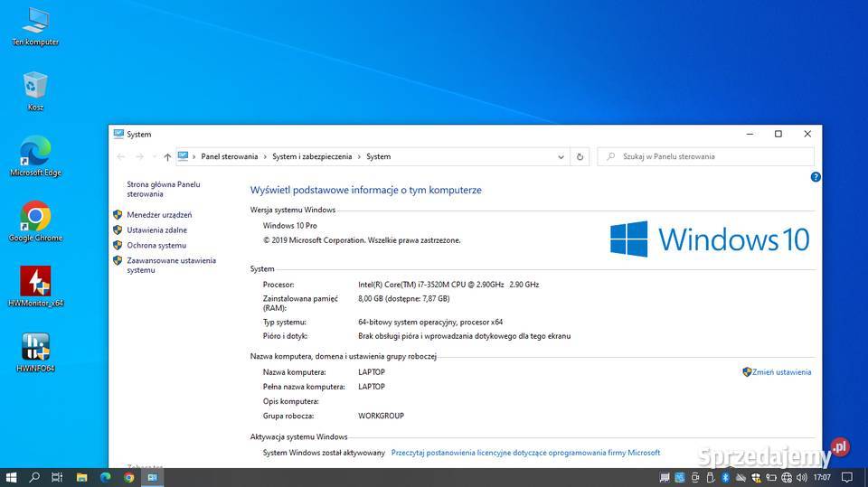Click the Windows 10 logo
Viewport: 868px width, 487px height.
point(709,239)
